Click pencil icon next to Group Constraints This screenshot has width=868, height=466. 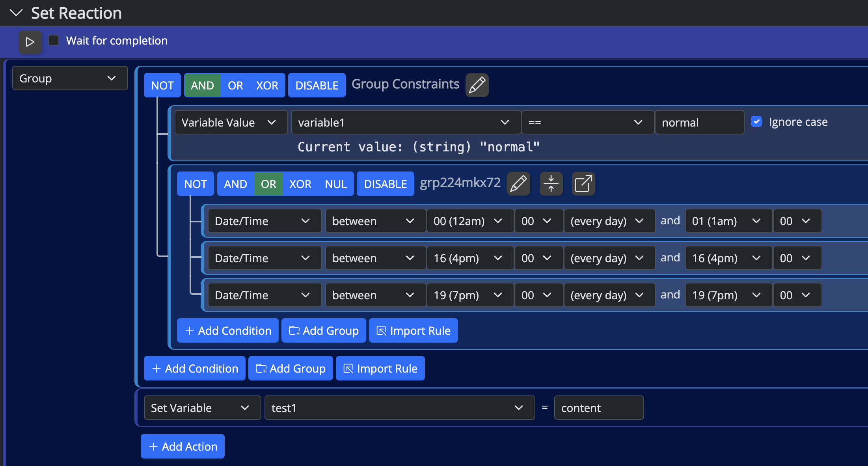click(x=477, y=85)
